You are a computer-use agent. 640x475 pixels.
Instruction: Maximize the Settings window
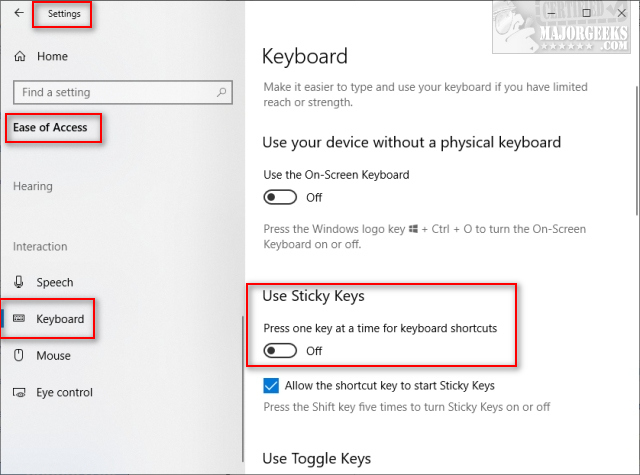pos(586,13)
